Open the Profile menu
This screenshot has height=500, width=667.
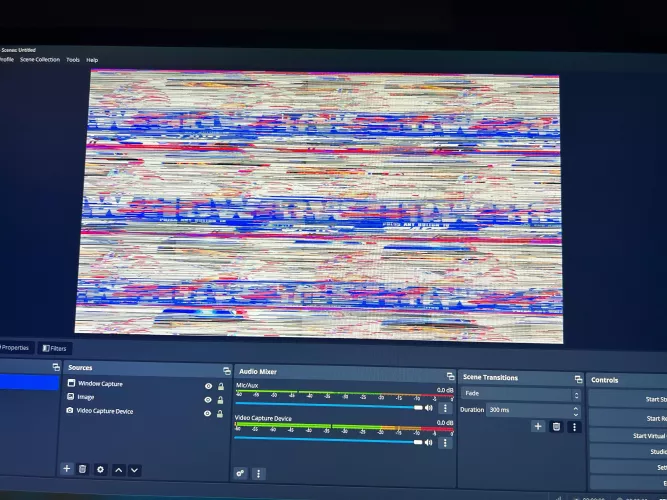[x=7, y=60]
